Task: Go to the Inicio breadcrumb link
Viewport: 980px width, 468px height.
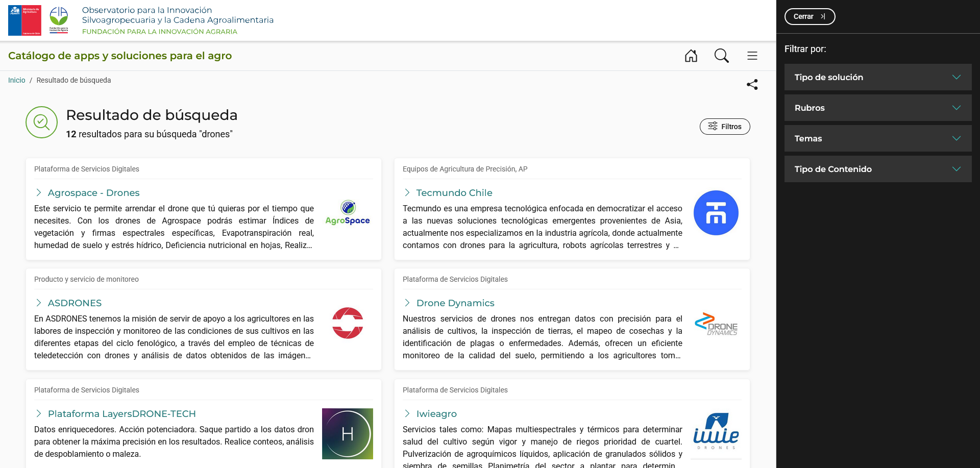Action: pyautogui.click(x=16, y=80)
